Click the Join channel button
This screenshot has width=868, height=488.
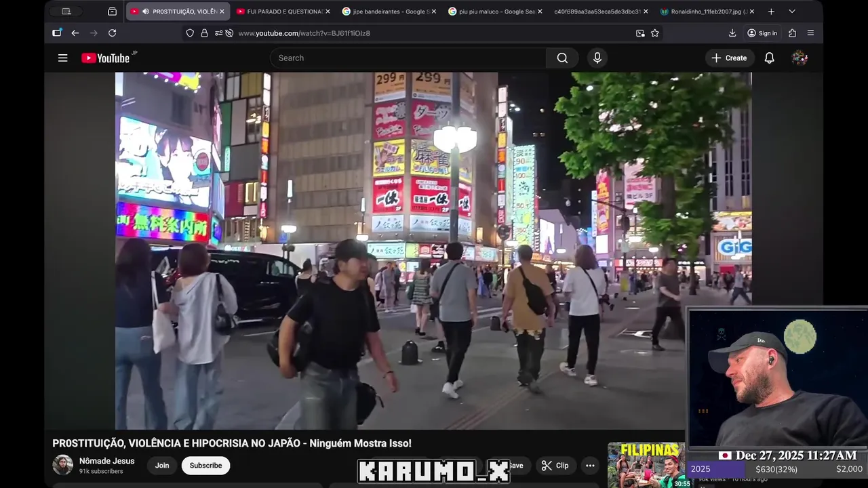point(162,466)
